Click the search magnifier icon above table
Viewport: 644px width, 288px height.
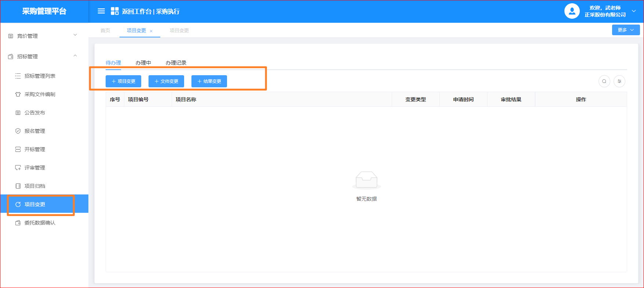[604, 81]
